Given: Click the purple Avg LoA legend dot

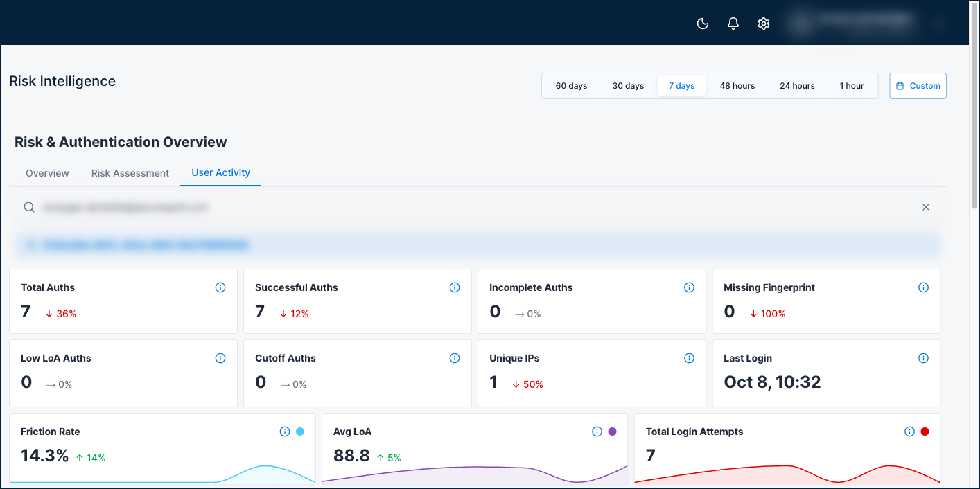Looking at the screenshot, I should tap(613, 432).
